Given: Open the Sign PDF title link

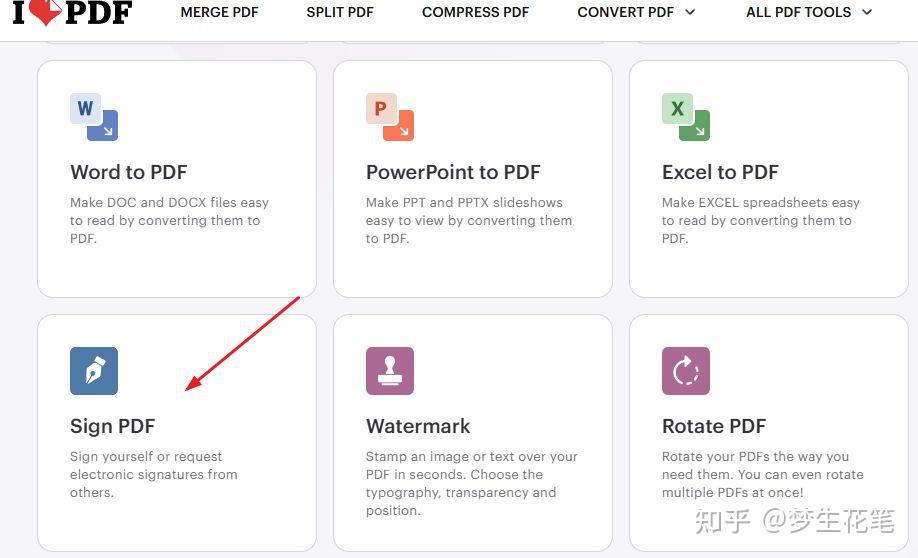Looking at the screenshot, I should 113,426.
